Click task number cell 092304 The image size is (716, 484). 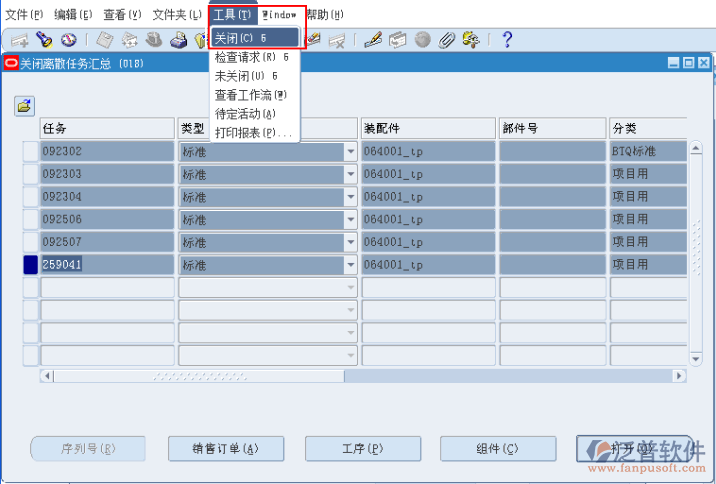click(107, 197)
